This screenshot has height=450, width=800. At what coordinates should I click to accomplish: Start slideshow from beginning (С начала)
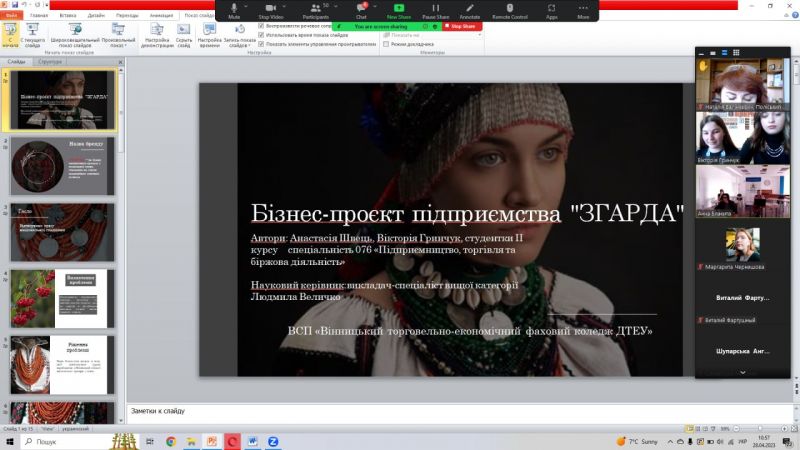(x=10, y=35)
